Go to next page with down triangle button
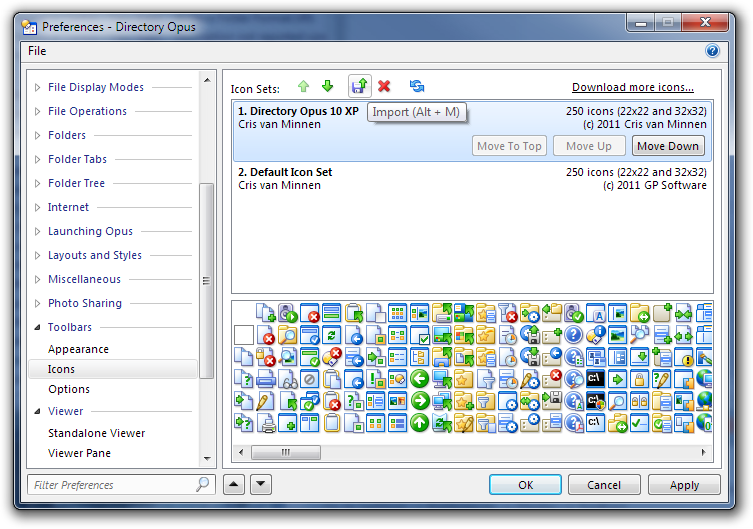The width and height of the screenshot is (753, 529). 261,484
